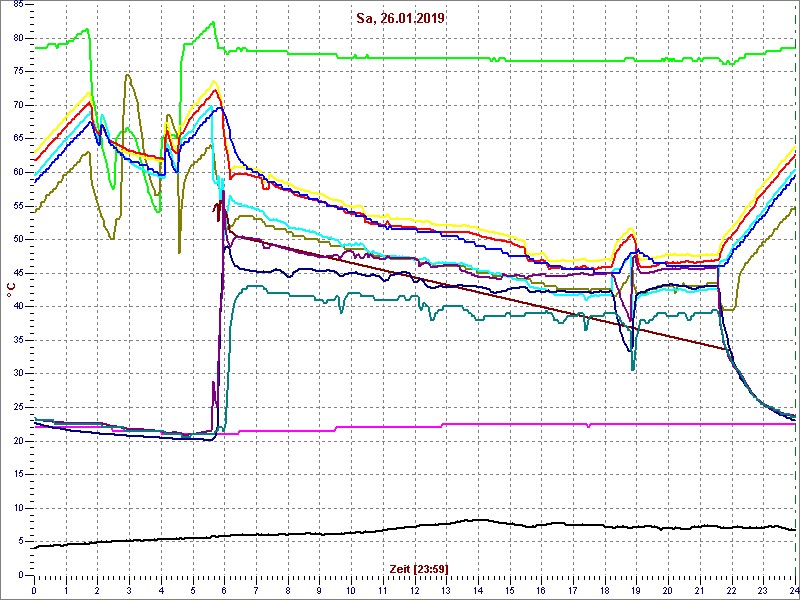
Task: Click the hour label '3' on the time axis
Action: (x=129, y=590)
